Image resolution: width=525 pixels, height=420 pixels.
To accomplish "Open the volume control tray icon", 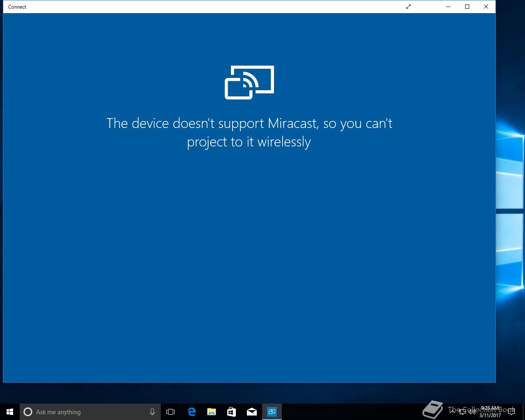I will tap(472, 412).
